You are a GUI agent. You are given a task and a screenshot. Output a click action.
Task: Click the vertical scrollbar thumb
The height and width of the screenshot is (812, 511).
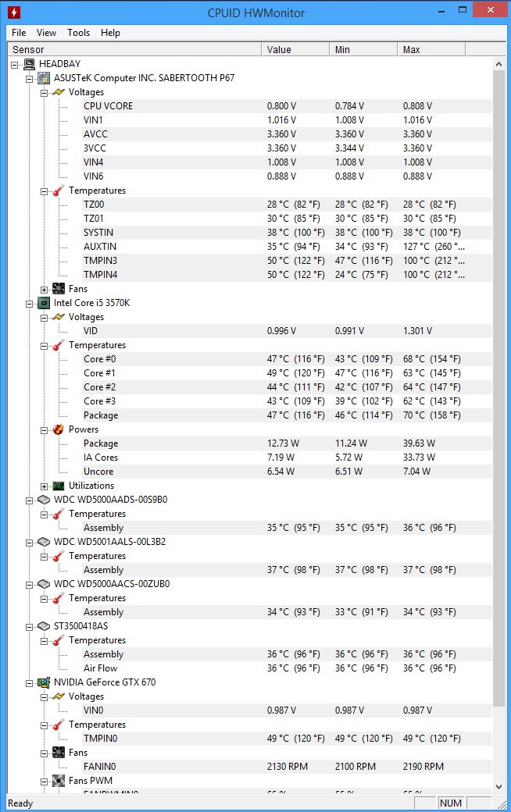pyautogui.click(x=498, y=388)
